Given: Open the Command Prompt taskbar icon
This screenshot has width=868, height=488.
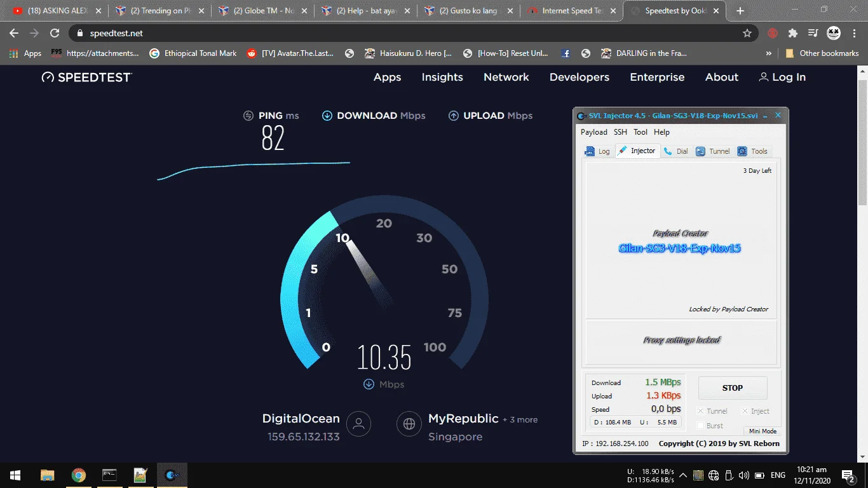Looking at the screenshot, I should click(x=109, y=475).
